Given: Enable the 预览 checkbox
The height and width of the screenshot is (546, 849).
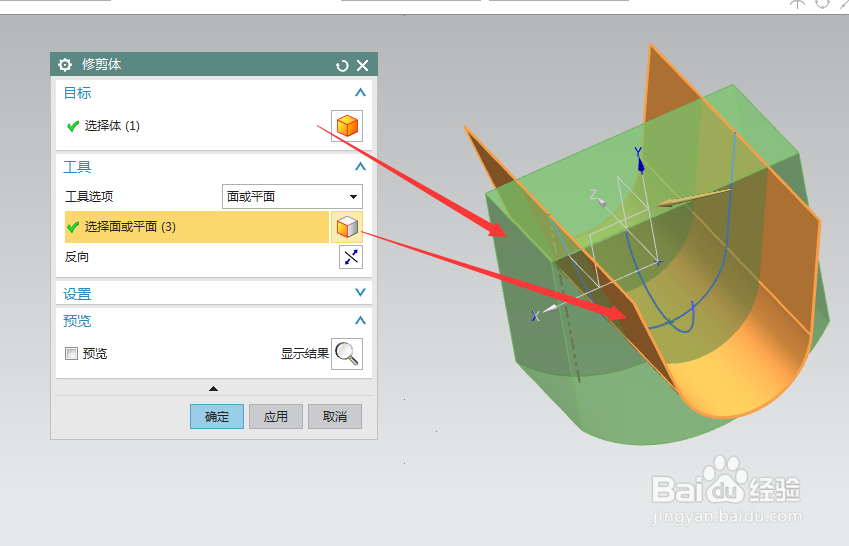Looking at the screenshot, I should [71, 354].
